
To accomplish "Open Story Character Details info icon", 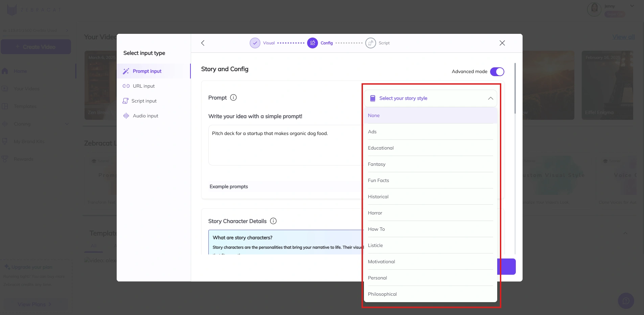I will (273, 221).
